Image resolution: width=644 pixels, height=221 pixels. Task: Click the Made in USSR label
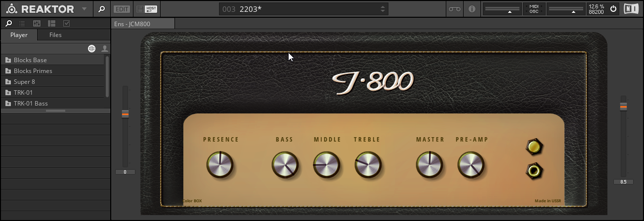[x=548, y=201]
